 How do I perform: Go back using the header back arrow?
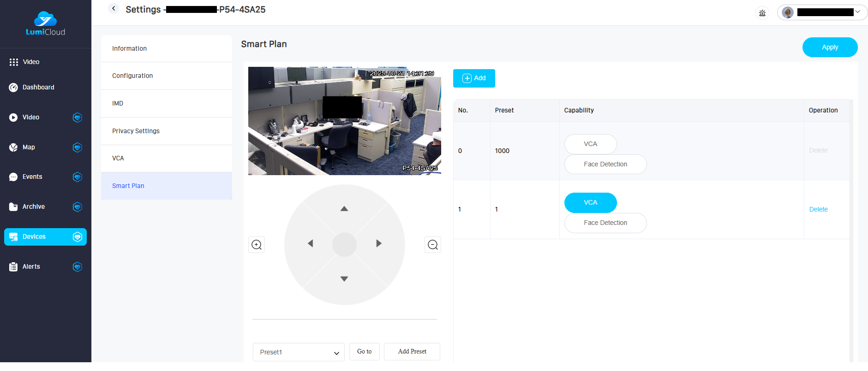coord(114,9)
